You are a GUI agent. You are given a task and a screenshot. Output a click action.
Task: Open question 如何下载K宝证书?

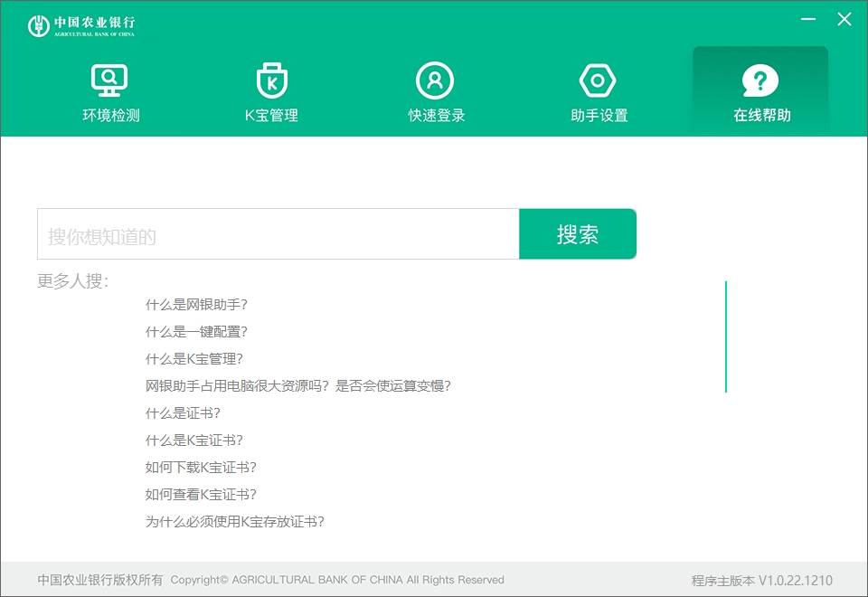tap(201, 468)
